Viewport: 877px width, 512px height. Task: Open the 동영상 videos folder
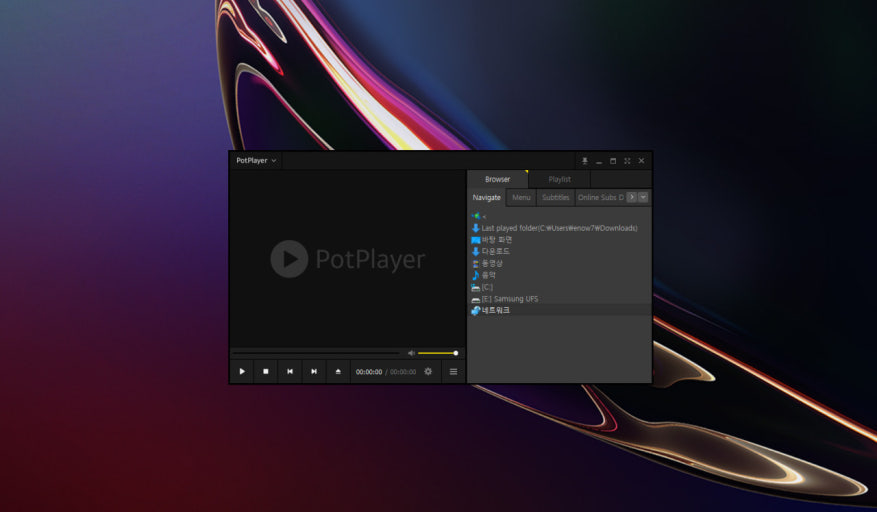click(x=559, y=263)
